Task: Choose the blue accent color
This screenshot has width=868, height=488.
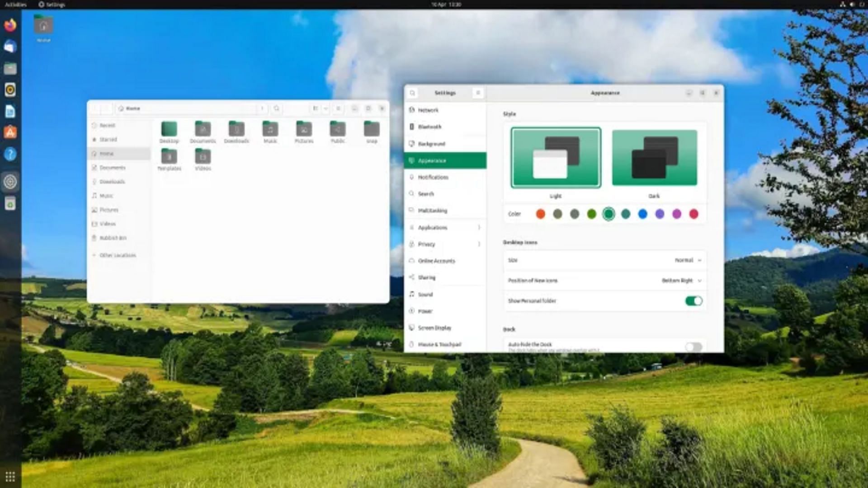Action: click(x=642, y=214)
